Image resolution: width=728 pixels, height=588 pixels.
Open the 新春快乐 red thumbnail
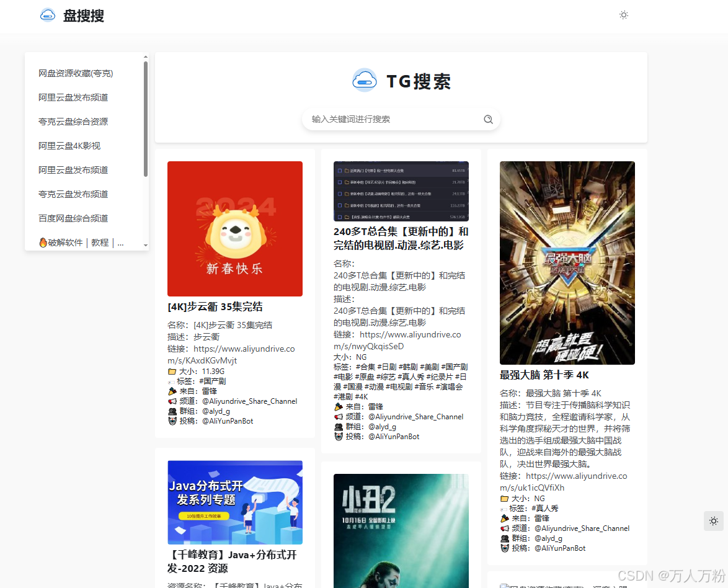point(235,228)
